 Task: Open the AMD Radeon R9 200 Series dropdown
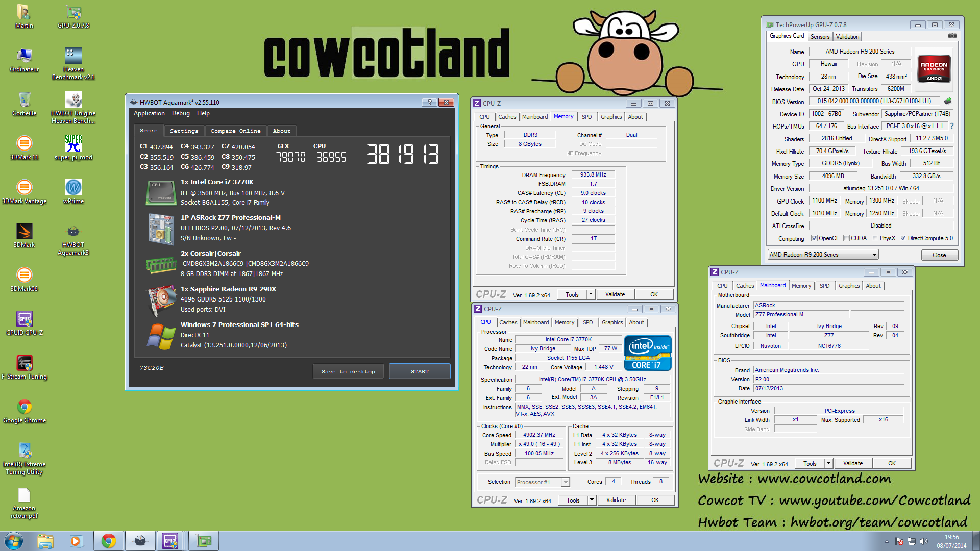pyautogui.click(x=823, y=255)
